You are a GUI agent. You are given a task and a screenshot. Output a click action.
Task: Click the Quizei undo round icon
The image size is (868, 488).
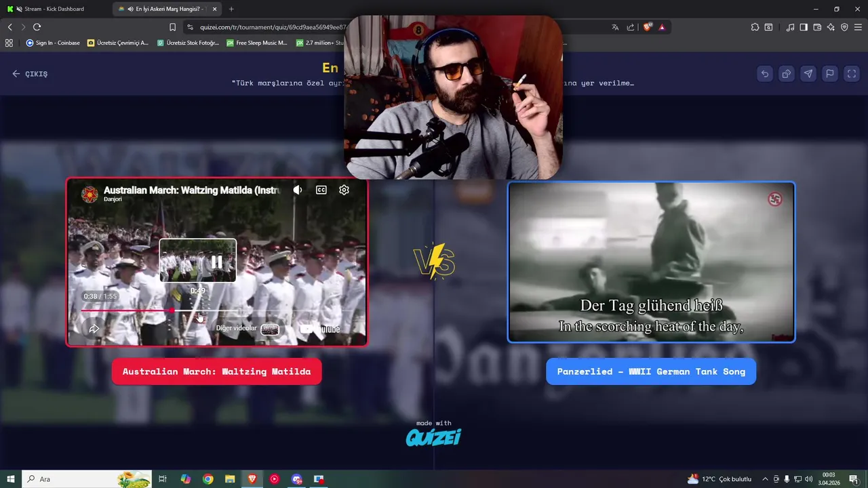(765, 74)
